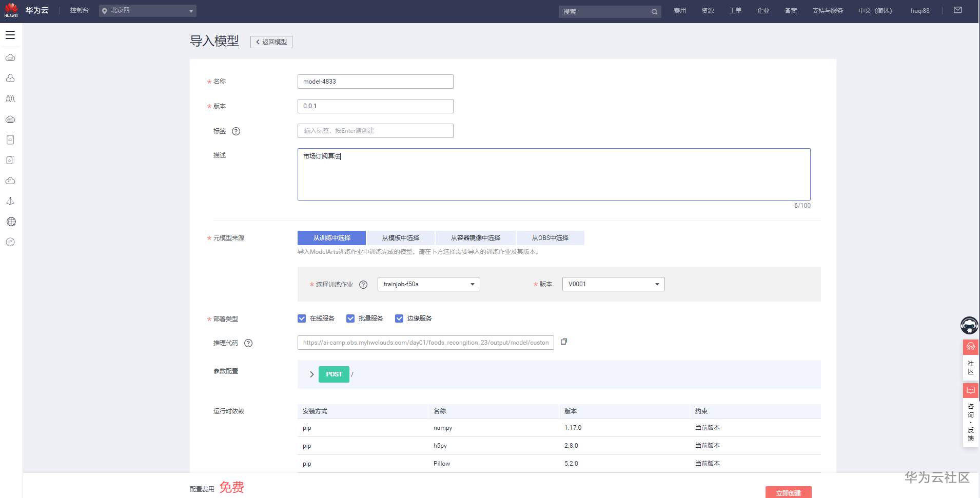This screenshot has width=980, height=498.
Task: Select the 从OBS中选择 tab
Action: 550,238
